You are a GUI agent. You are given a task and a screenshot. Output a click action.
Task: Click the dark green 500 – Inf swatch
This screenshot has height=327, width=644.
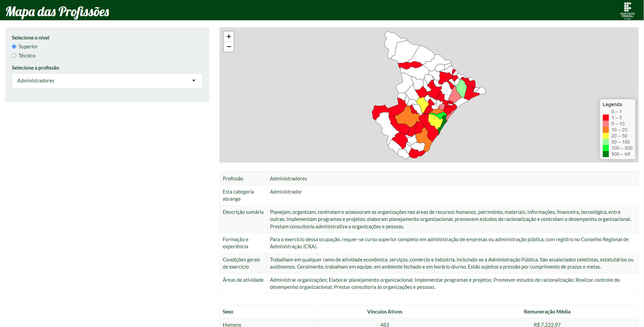pos(606,154)
